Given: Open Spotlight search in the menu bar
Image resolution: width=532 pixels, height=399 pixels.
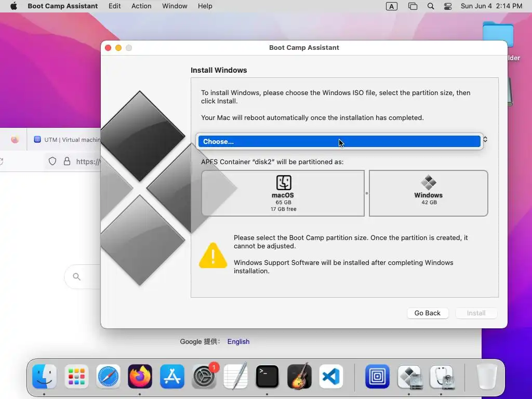Looking at the screenshot, I should click(431, 6).
